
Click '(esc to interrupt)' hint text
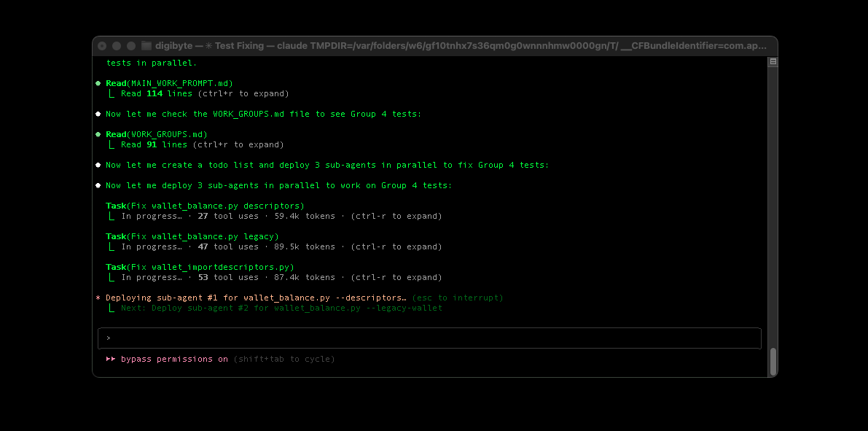click(458, 298)
